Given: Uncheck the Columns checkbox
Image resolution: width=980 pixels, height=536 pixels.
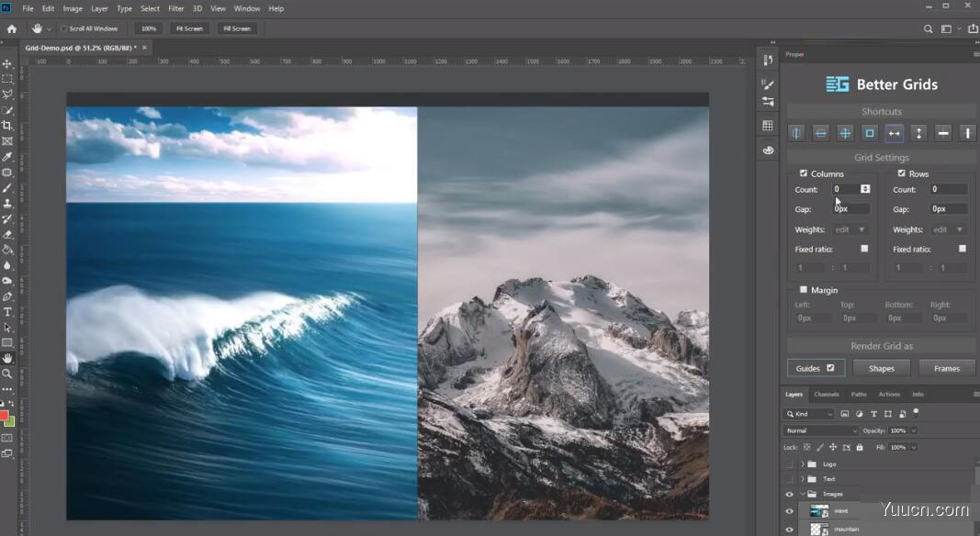Looking at the screenshot, I should click(x=804, y=173).
